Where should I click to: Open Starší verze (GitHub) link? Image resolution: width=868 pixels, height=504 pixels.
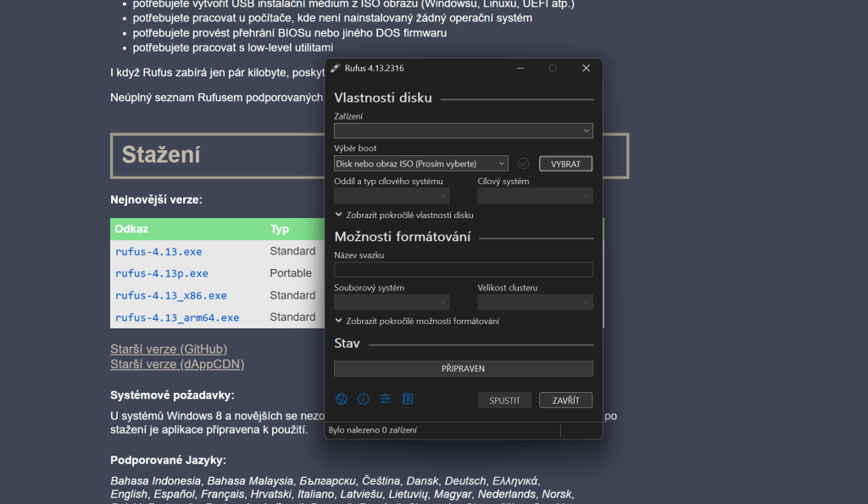click(169, 349)
